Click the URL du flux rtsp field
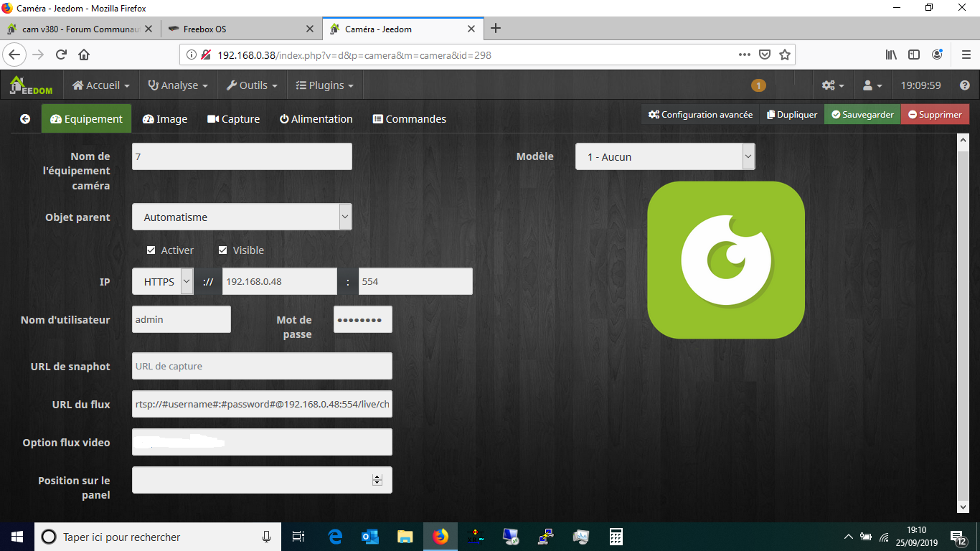Viewport: 980px width, 551px height. click(262, 404)
